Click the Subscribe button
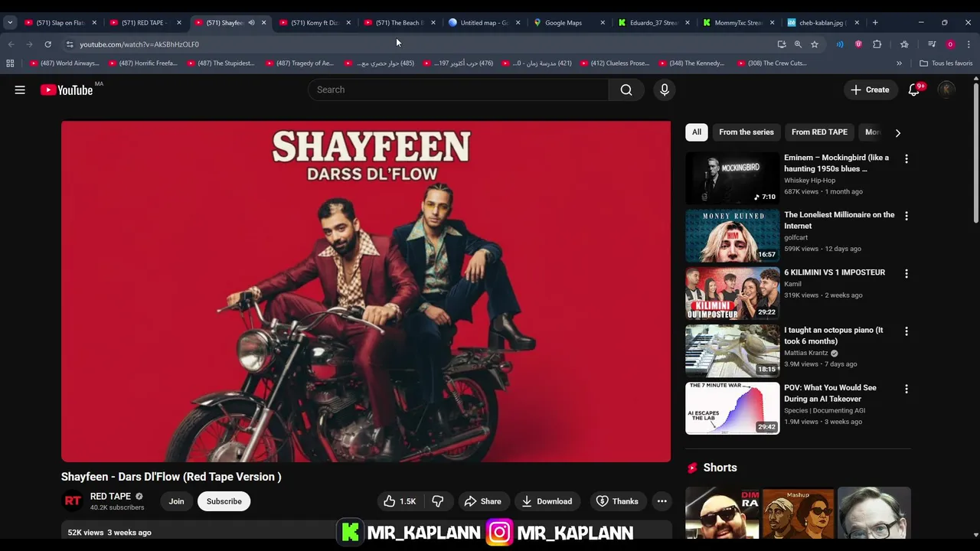Image resolution: width=980 pixels, height=551 pixels. [224, 501]
